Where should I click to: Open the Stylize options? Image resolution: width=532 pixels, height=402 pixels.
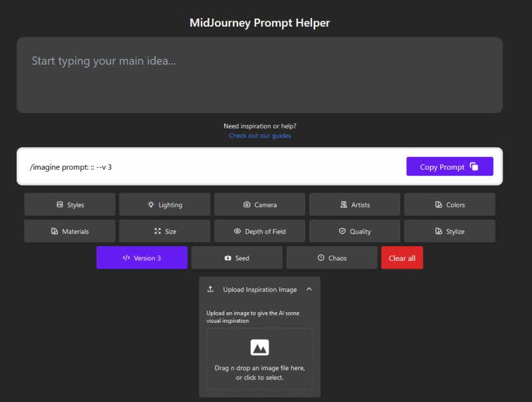point(450,231)
